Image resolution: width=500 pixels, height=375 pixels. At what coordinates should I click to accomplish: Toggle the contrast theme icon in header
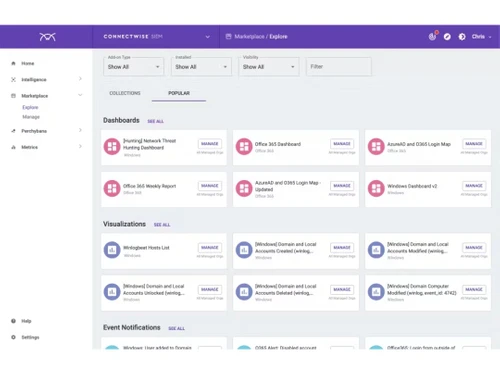(x=462, y=37)
